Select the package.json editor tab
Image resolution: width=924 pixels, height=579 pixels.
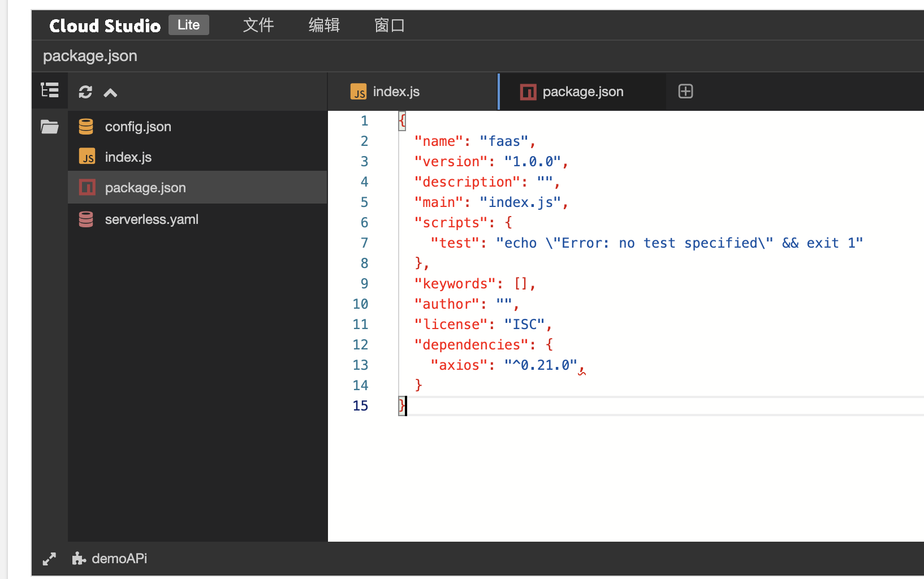point(582,92)
